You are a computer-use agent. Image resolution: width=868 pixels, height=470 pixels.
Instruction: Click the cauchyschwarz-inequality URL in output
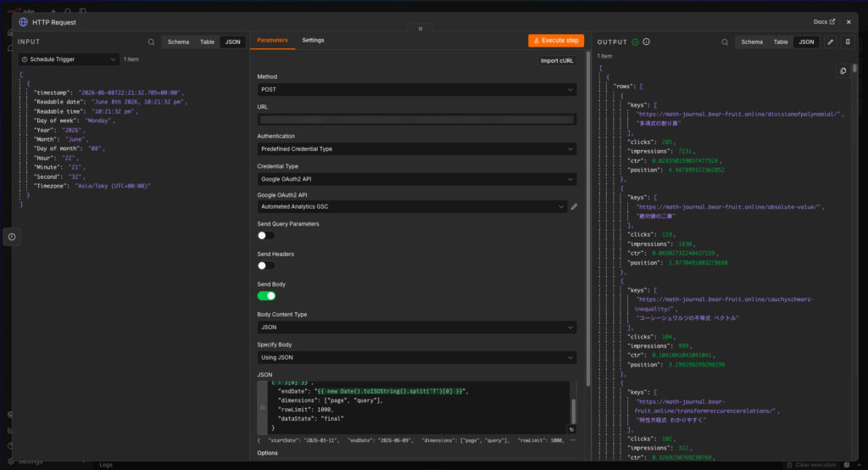[x=724, y=305]
